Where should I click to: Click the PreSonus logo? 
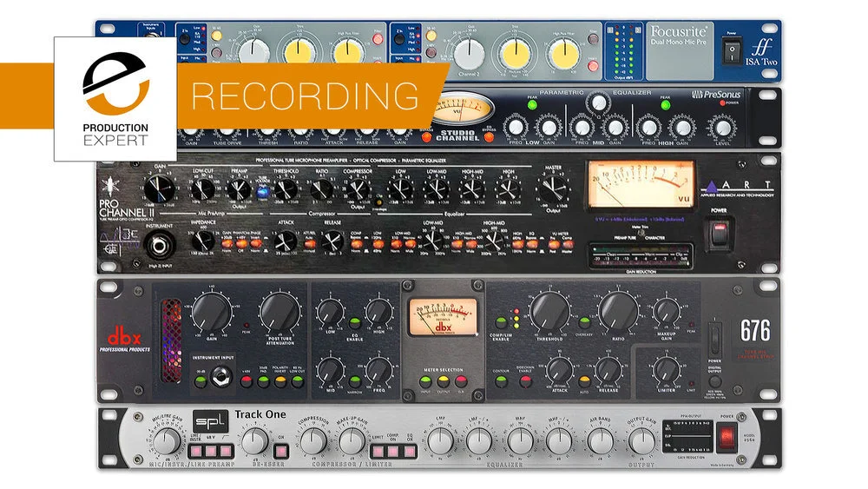click(715, 95)
